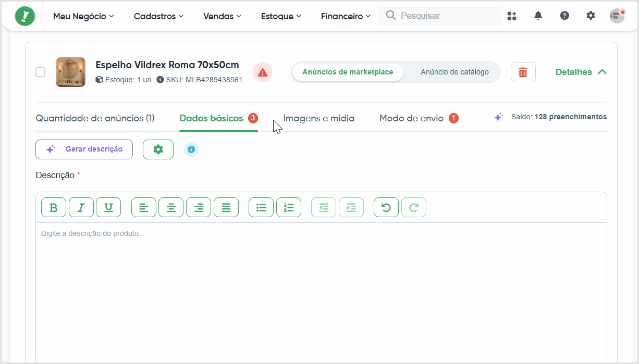Decrease indent in editor
Image resolution: width=639 pixels, height=364 pixels.
pyautogui.click(x=324, y=207)
